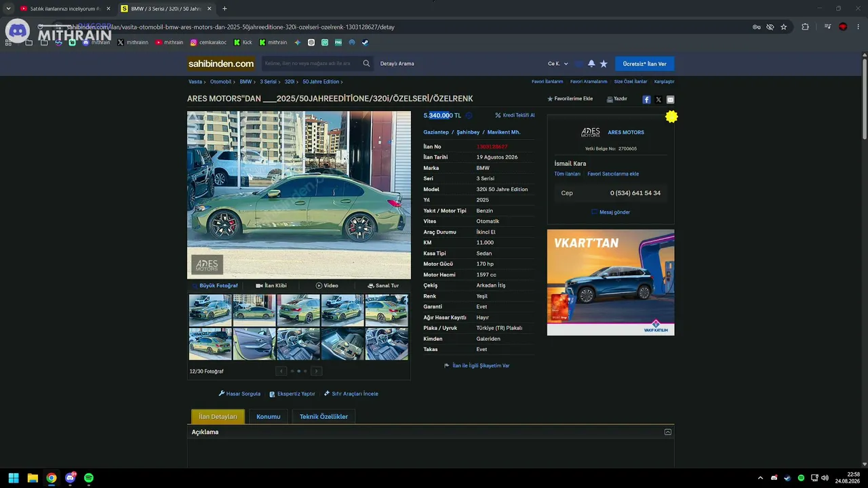
Task: Go to next photo thumbnail page
Action: (316, 371)
